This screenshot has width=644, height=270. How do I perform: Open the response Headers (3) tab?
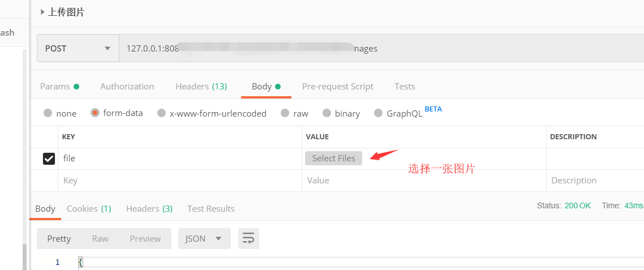pos(149,209)
